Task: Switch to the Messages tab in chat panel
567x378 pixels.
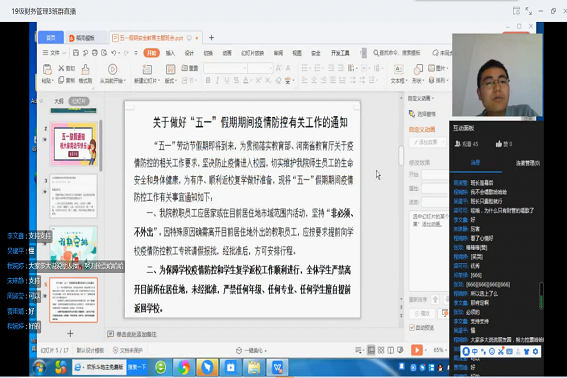Action: pos(475,163)
